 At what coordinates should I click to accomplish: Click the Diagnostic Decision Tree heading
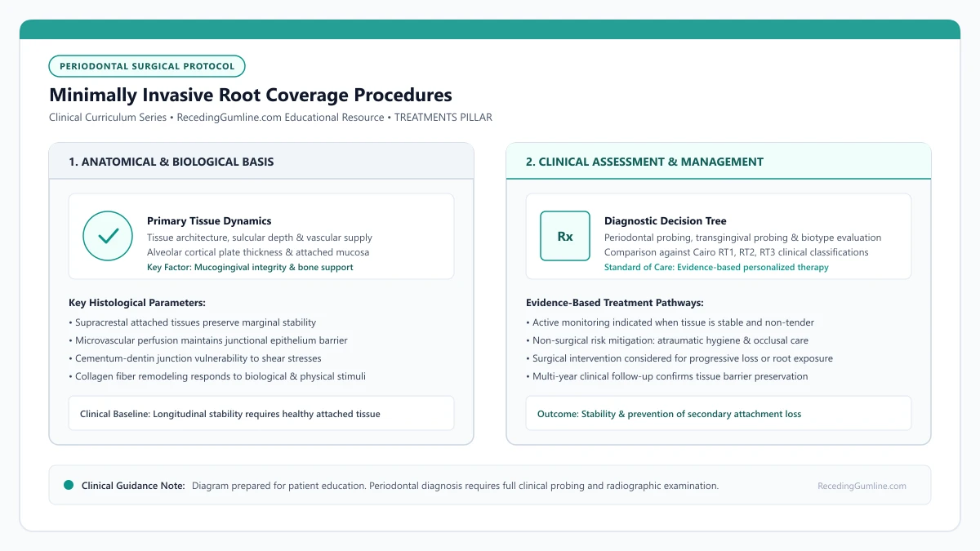click(x=666, y=221)
